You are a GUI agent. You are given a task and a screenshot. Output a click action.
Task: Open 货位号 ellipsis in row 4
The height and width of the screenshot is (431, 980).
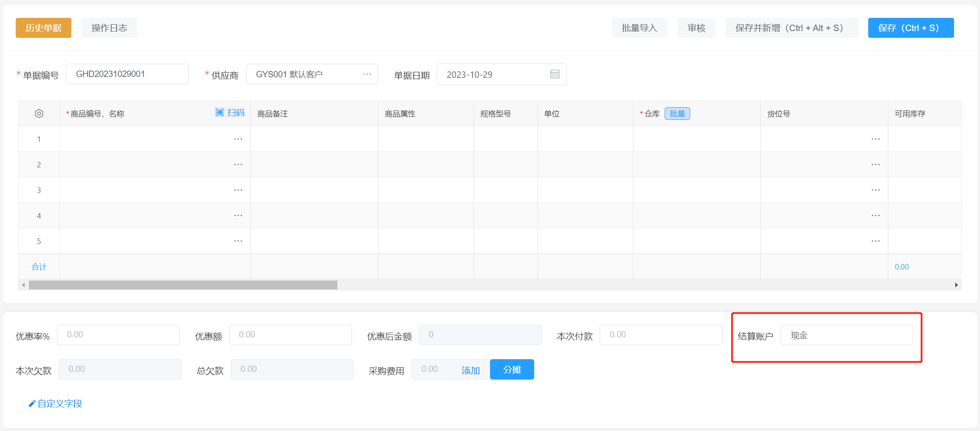point(875,215)
